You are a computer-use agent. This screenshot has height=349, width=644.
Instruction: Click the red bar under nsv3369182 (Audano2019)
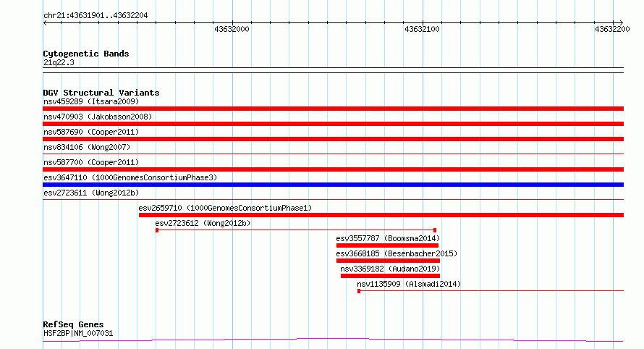[x=390, y=276]
